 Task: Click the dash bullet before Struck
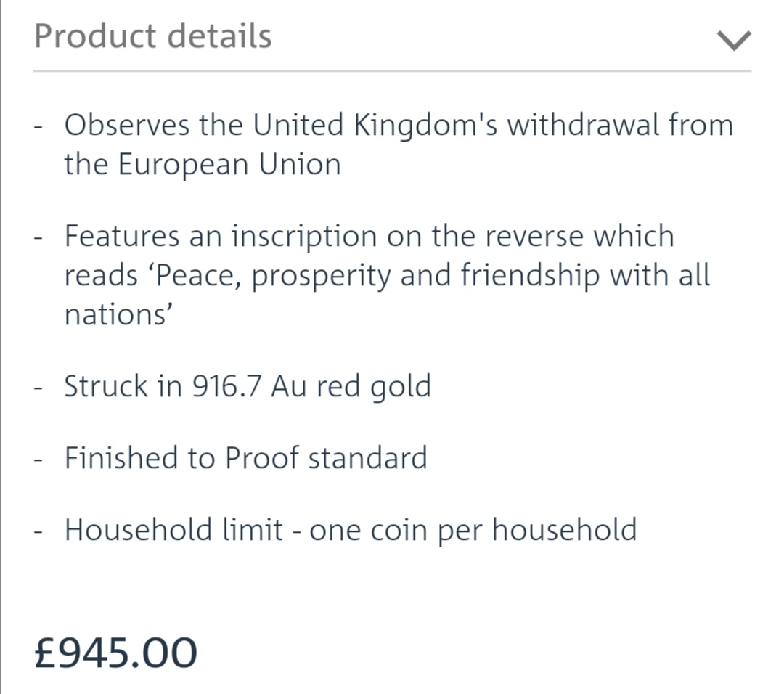(x=38, y=388)
